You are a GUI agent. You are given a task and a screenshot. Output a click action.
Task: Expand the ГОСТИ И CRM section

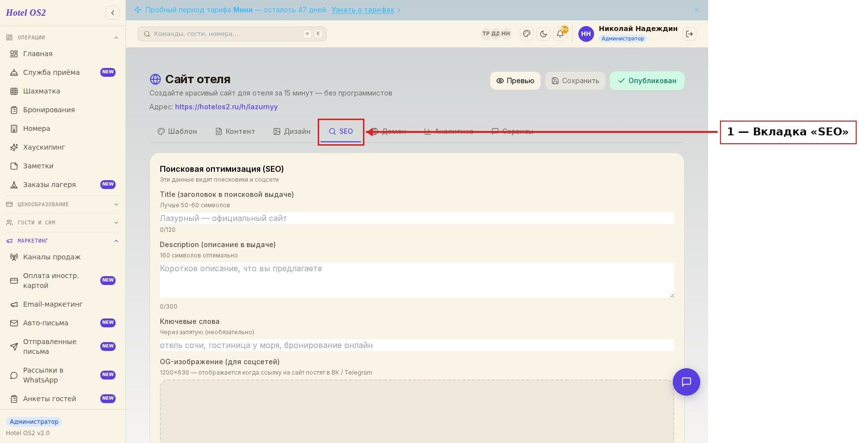(62, 222)
